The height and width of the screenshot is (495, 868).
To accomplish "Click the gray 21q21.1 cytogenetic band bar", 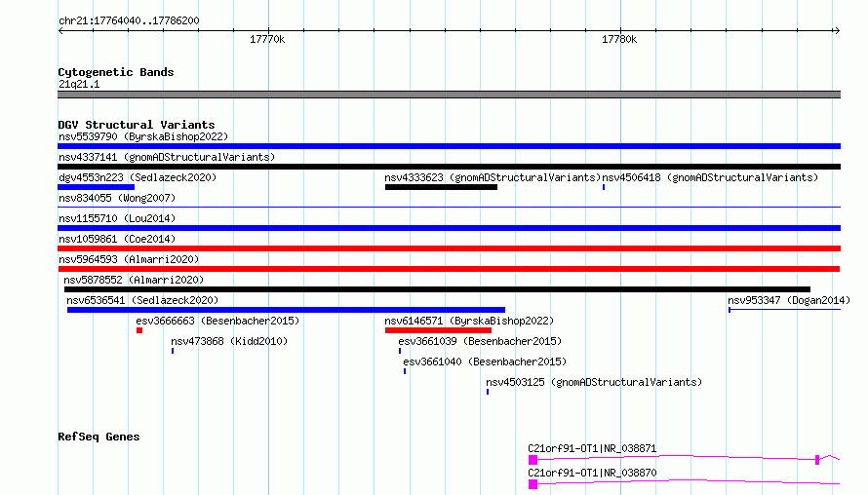I will coord(449,95).
